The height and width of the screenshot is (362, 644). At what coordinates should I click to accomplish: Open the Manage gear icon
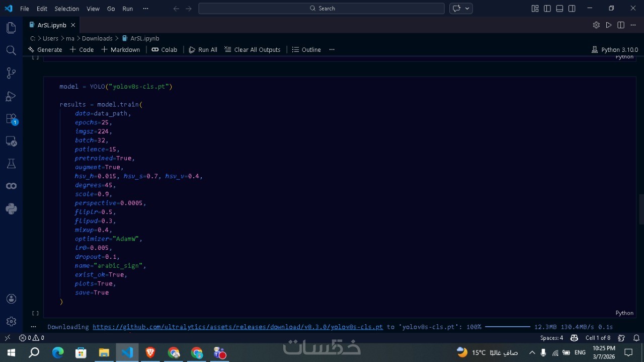(11, 321)
